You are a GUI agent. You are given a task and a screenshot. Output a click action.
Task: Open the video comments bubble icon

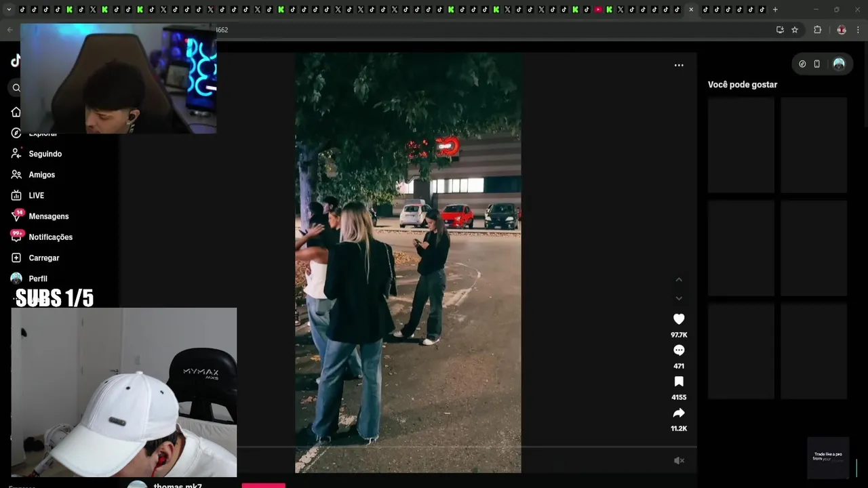(x=679, y=350)
